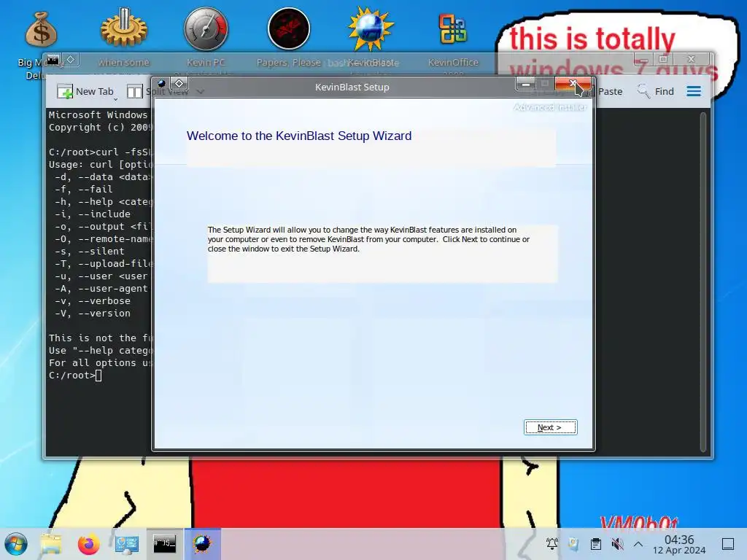Click '-s, --silent' terminal line
The image size is (747, 560).
point(90,251)
